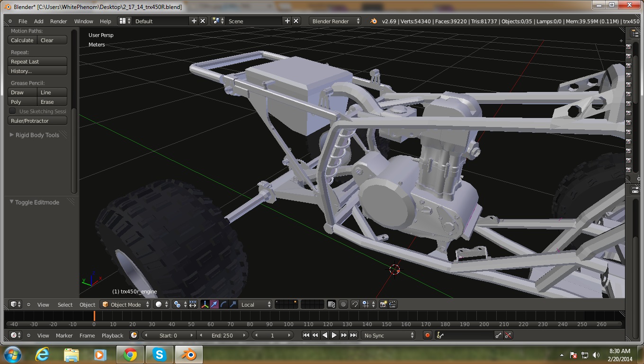Delete the current Scene with X
Image resolution: width=644 pixels, height=364 pixels.
(296, 21)
